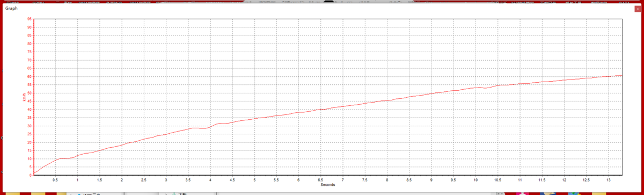Click the curve start near origin
This screenshot has height=195, width=644.
(x=35, y=174)
